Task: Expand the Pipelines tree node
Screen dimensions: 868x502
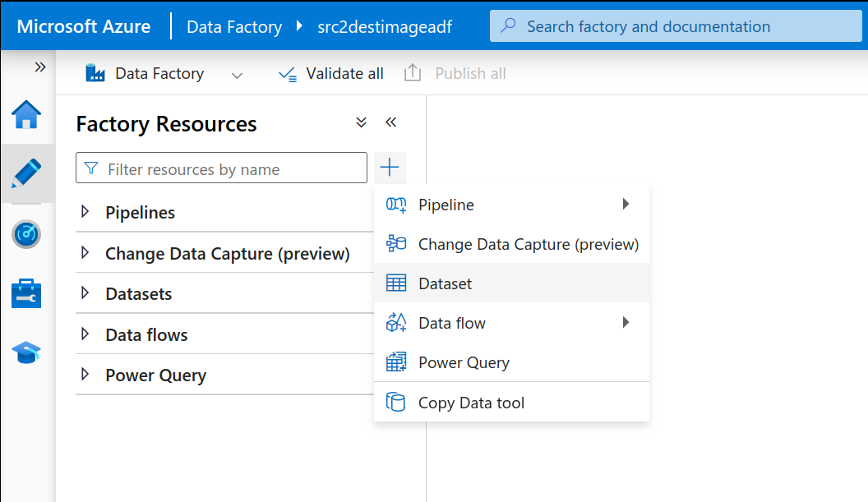Action: pos(85,211)
